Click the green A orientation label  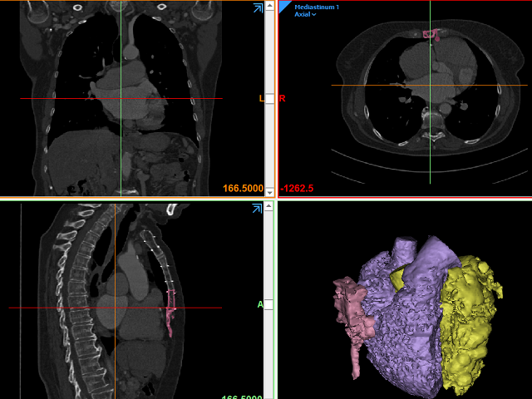tap(260, 304)
